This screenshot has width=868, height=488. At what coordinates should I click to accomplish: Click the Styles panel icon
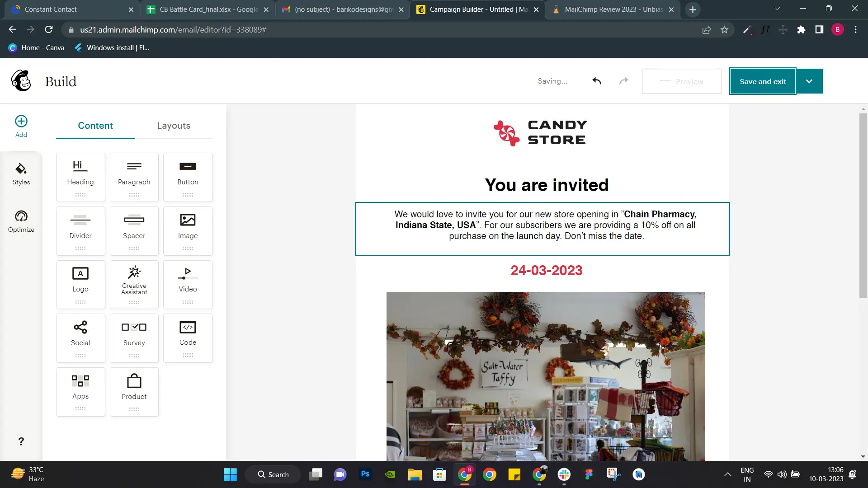21,174
